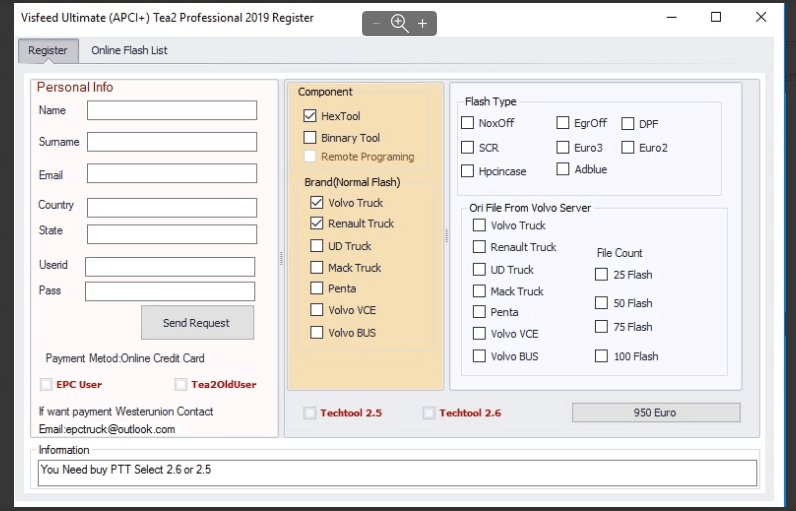This screenshot has height=511, width=796.
Task: Click the zoom magnifier icon in overlay
Action: (400, 23)
